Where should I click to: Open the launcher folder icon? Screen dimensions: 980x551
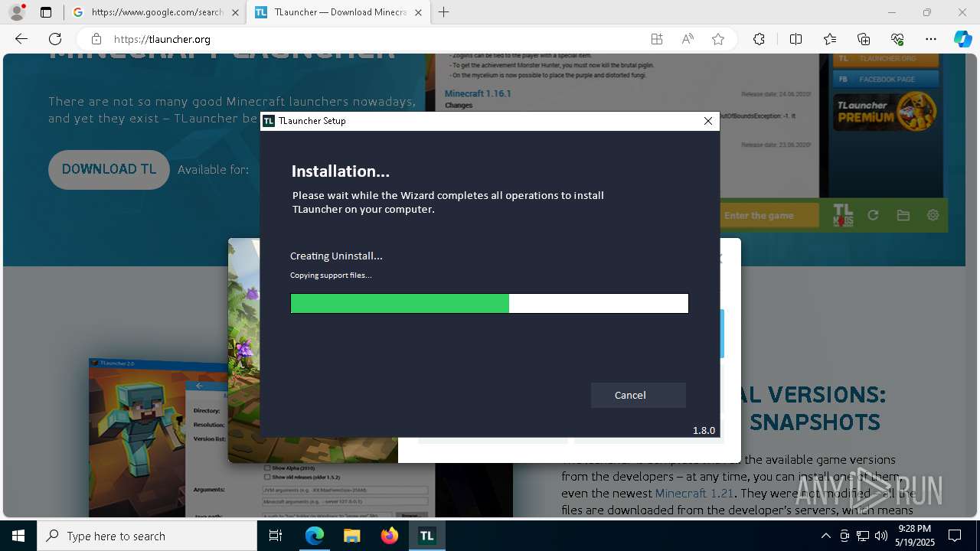tap(903, 216)
